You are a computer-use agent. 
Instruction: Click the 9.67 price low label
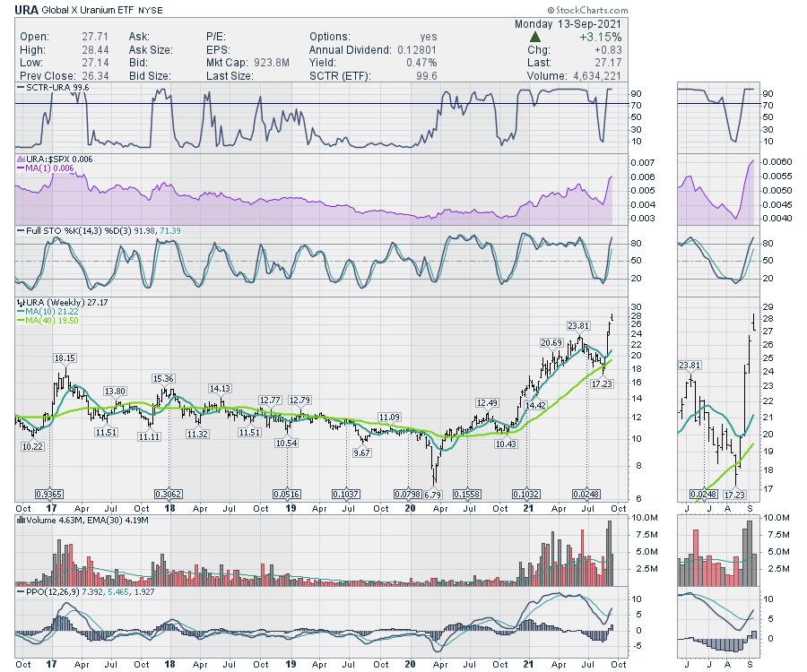(x=362, y=453)
